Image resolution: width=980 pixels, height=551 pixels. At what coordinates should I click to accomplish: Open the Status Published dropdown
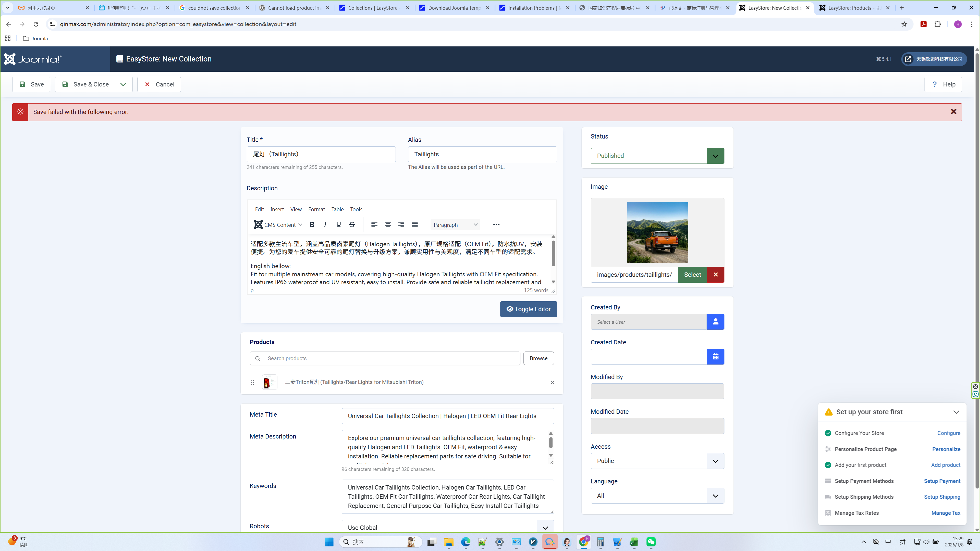point(715,156)
